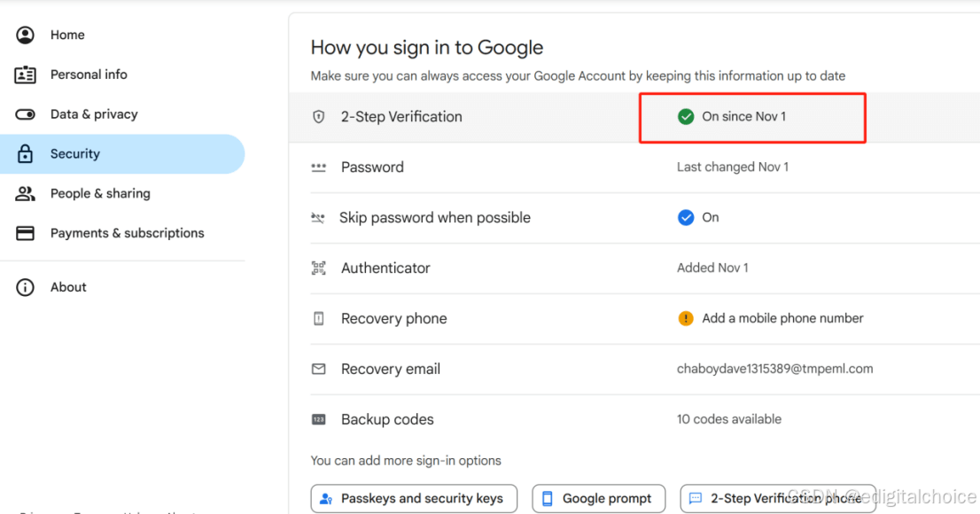Add Google prompt sign-in option
980x514 pixels.
pyautogui.click(x=598, y=498)
